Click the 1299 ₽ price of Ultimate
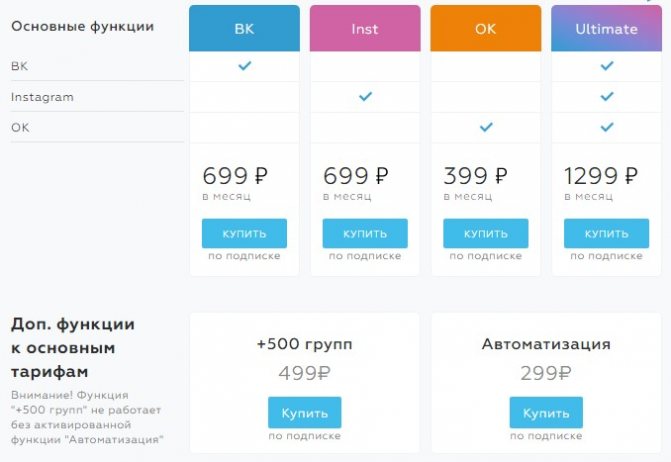Viewport: 671px width, 462px height. tap(601, 176)
